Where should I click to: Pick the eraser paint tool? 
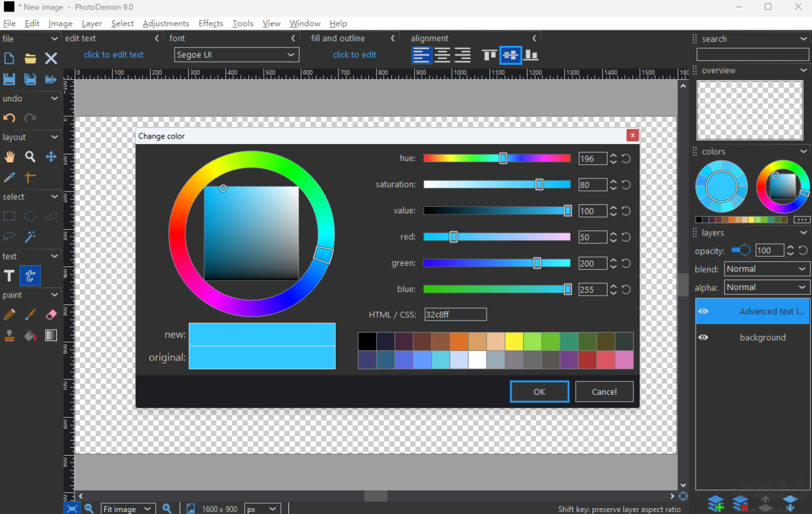tap(51, 314)
